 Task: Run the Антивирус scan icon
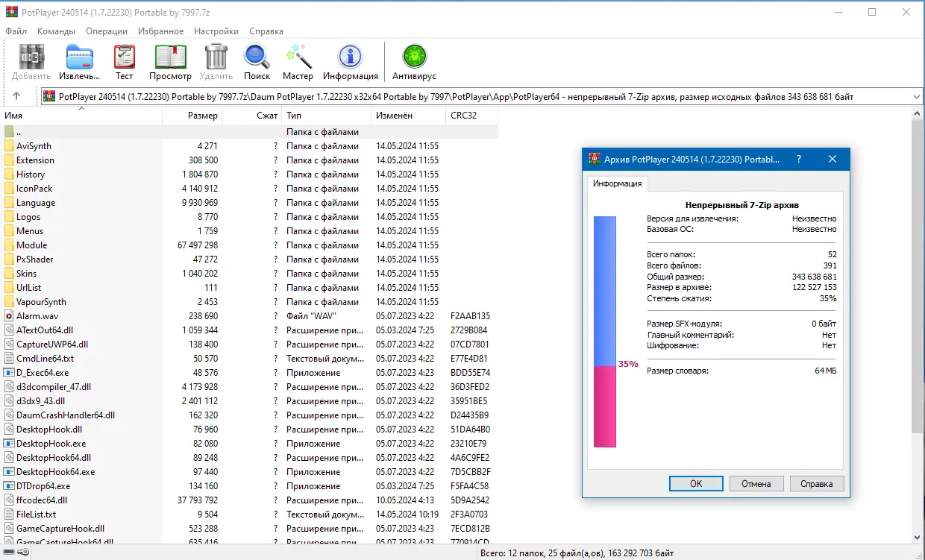[414, 58]
